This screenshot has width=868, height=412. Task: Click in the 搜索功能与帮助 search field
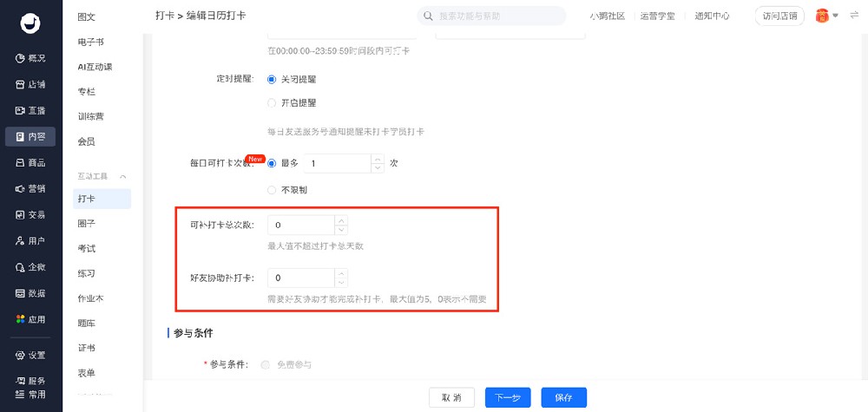click(491, 16)
